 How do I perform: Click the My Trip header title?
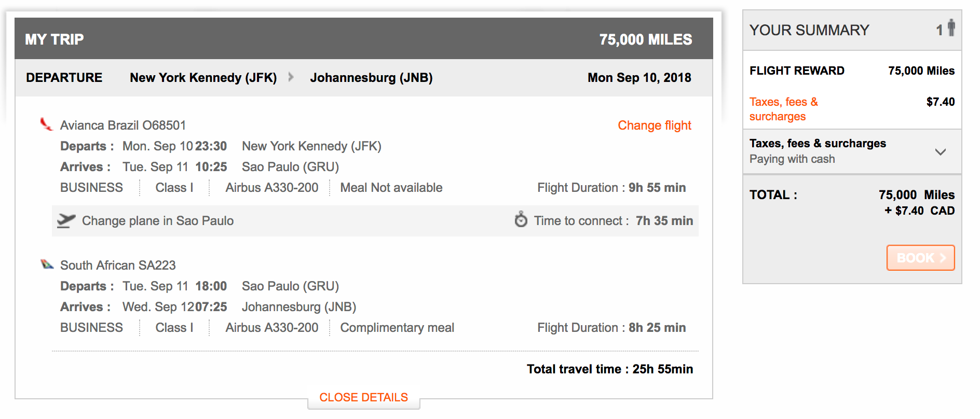tap(55, 39)
